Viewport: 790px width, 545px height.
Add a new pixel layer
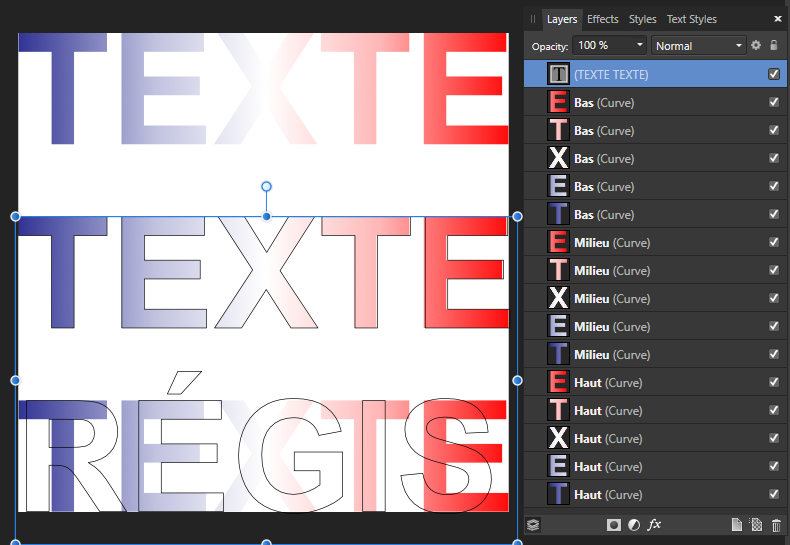pyautogui.click(x=756, y=525)
